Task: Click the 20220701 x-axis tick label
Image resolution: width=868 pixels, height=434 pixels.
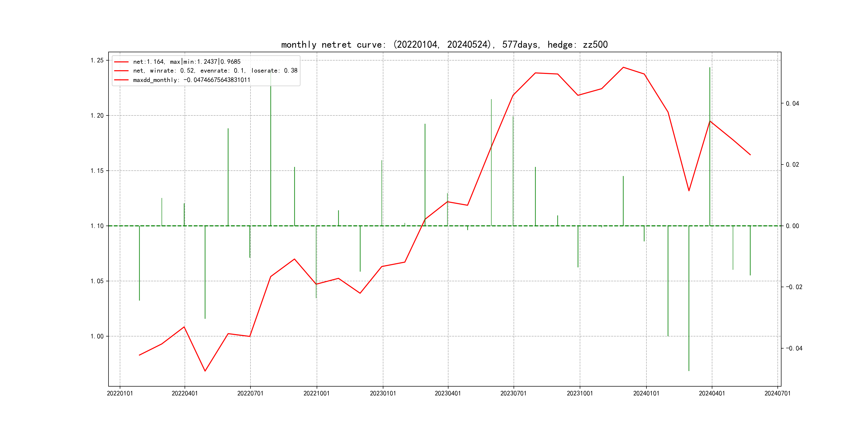Action: 250,394
